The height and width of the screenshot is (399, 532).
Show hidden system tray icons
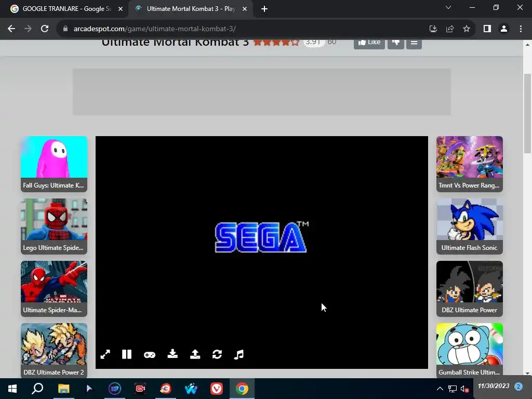point(440,389)
